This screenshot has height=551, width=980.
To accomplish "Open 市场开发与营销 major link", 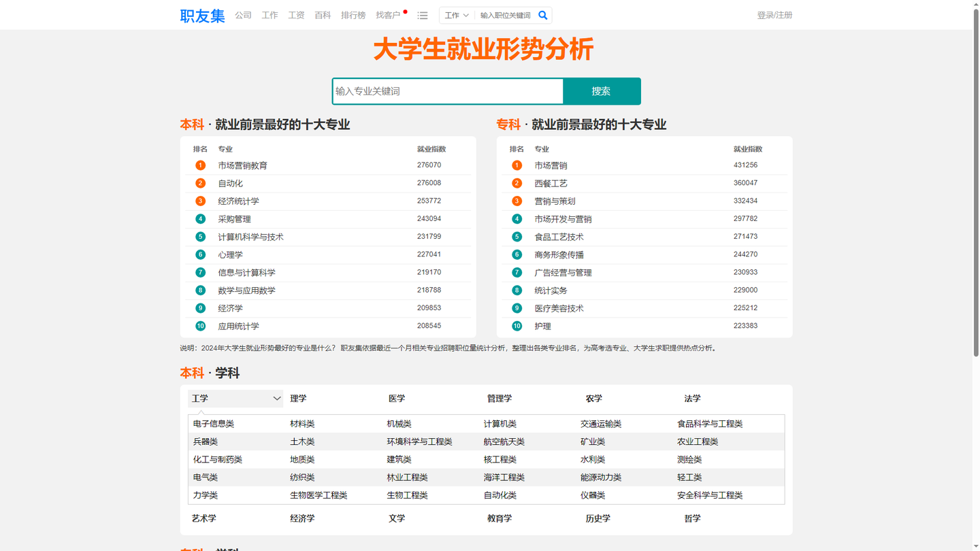I will click(563, 219).
